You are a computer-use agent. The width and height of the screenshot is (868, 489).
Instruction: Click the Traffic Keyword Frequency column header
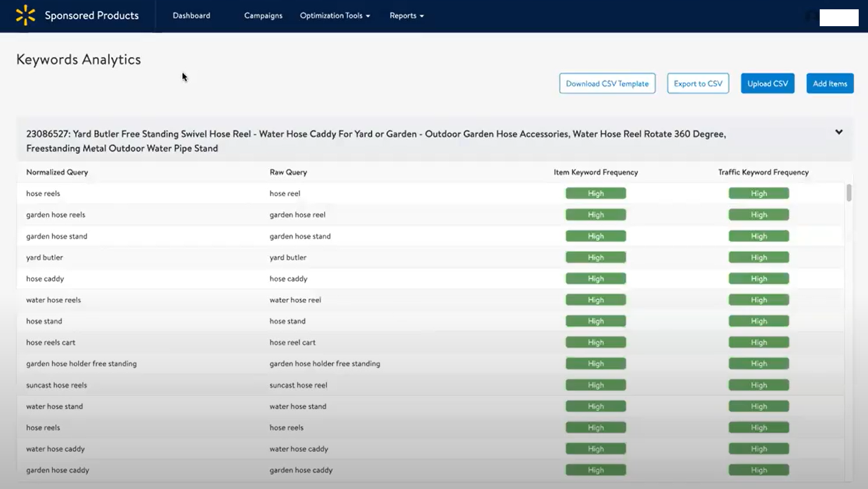point(763,172)
